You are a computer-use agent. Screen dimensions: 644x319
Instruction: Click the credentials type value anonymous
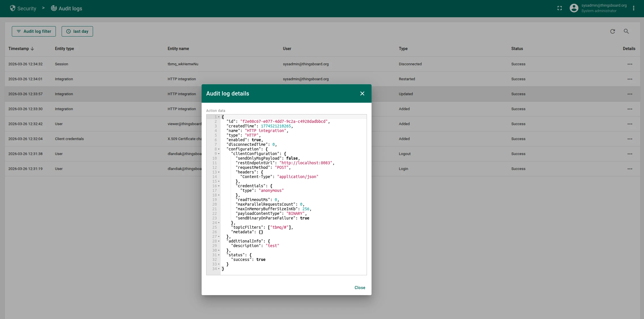pos(271,190)
